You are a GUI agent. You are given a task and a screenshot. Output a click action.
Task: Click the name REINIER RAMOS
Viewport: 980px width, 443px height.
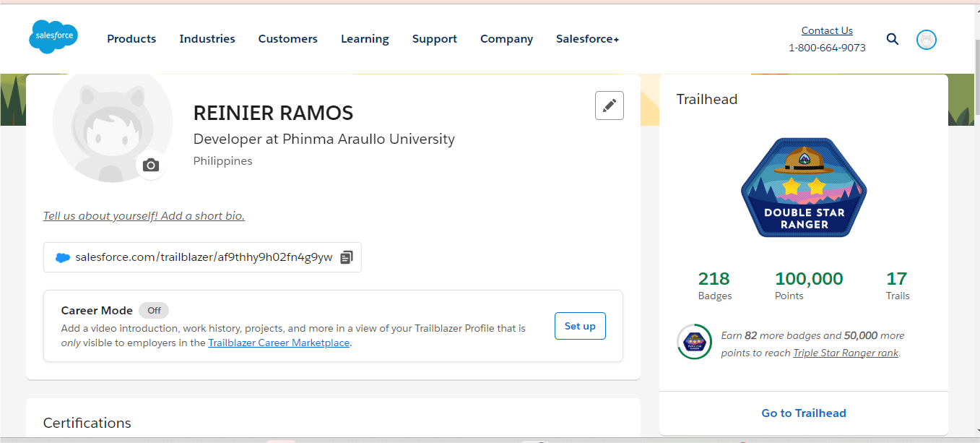pos(274,113)
